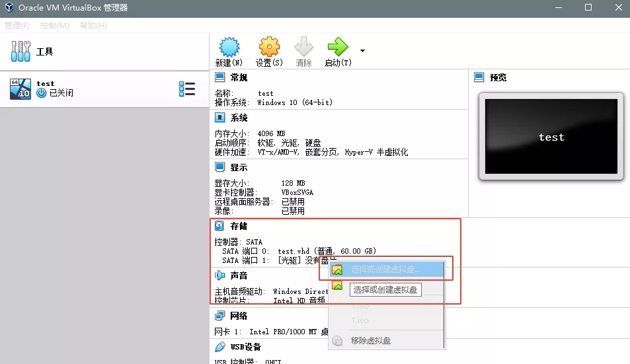This screenshot has width=630, height=364.
Task: Click the network icon beside 网络
Action: pos(219,316)
